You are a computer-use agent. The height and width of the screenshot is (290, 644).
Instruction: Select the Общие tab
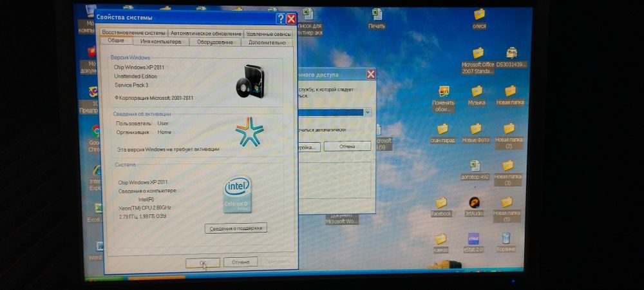116,41
